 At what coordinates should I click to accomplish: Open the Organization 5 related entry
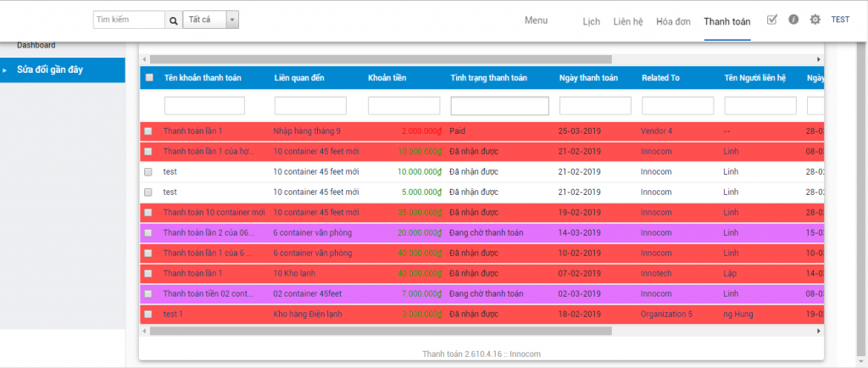click(666, 315)
